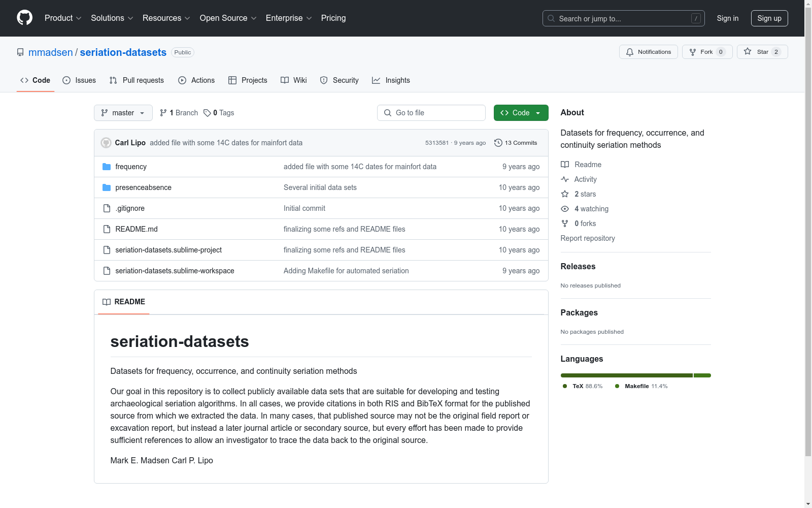Click the README book icon in file header
This screenshot has width=812, height=508.
[107, 302]
